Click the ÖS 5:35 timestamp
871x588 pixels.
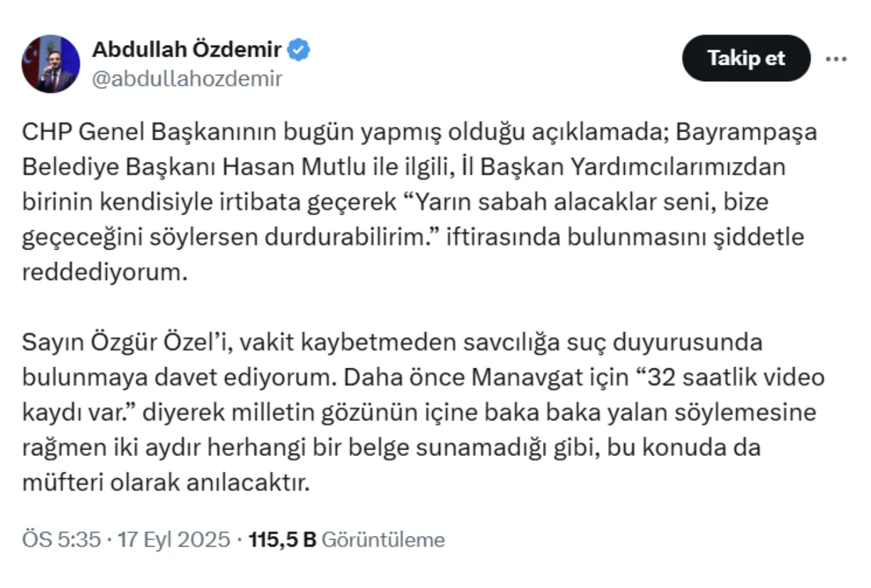tap(61, 540)
